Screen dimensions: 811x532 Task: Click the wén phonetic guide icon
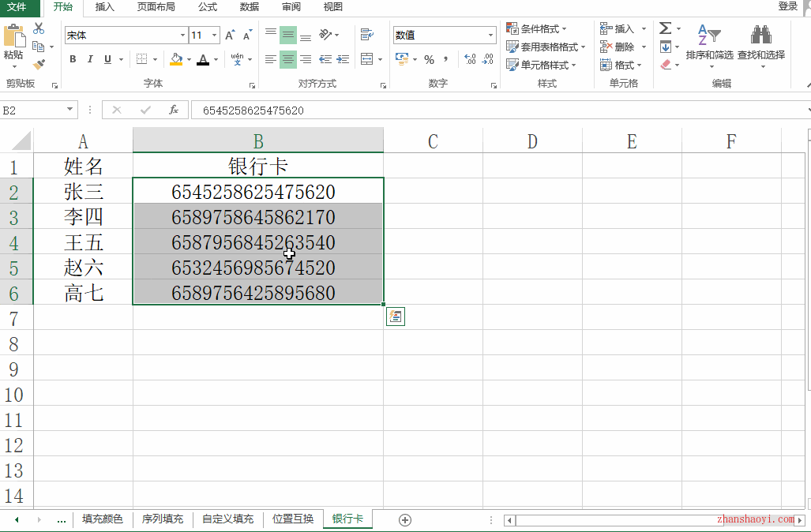click(x=238, y=59)
